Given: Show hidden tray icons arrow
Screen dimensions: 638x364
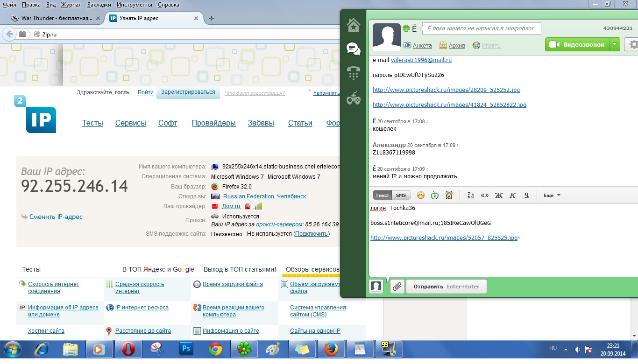Looking at the screenshot, I should coord(566,349).
